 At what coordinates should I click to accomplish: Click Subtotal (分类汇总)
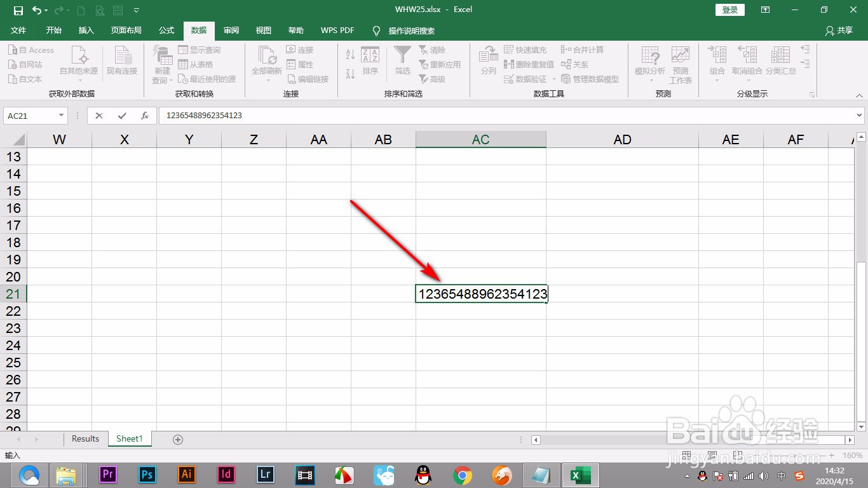(781, 62)
